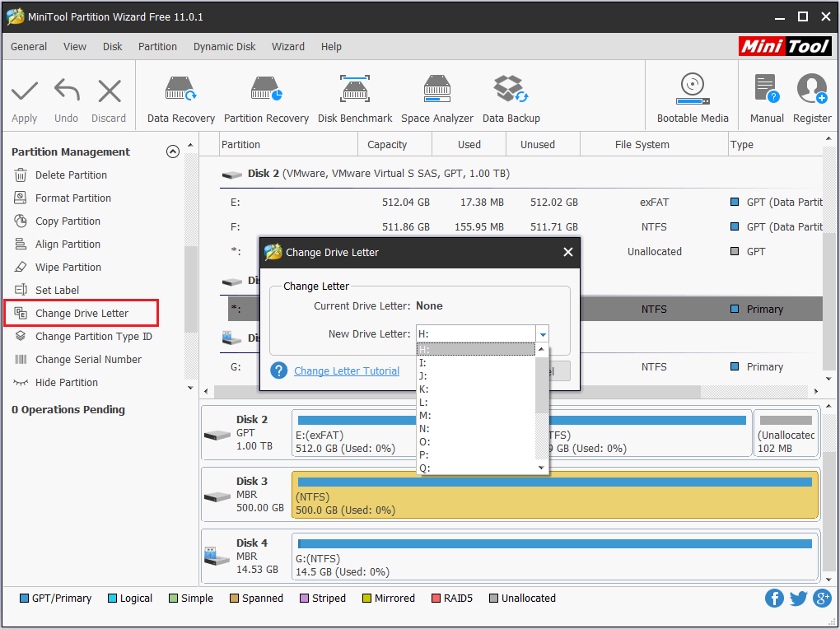Open the Help menu
The height and width of the screenshot is (629, 840).
(x=331, y=47)
